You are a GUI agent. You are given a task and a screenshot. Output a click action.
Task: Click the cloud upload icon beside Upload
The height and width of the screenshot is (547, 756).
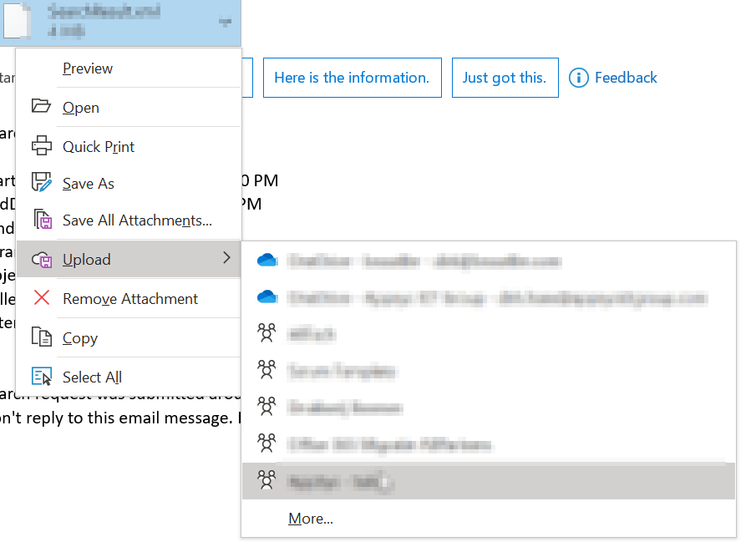click(42, 259)
